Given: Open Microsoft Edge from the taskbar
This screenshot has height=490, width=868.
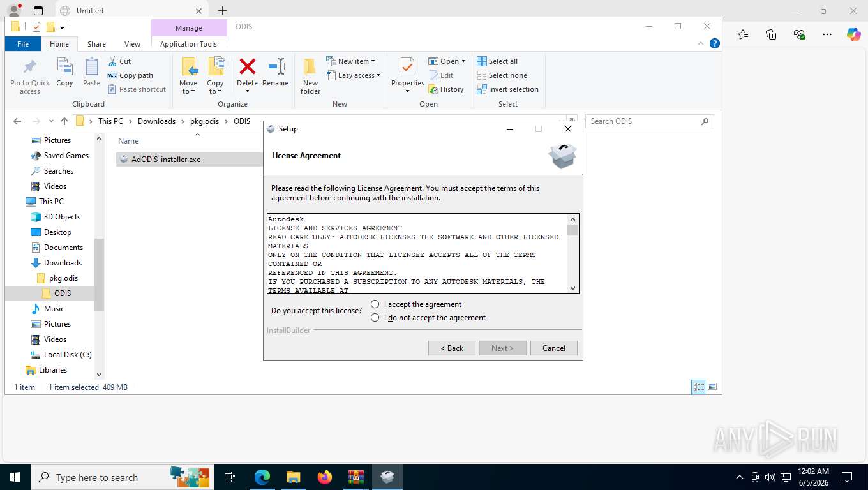Looking at the screenshot, I should coord(262,477).
